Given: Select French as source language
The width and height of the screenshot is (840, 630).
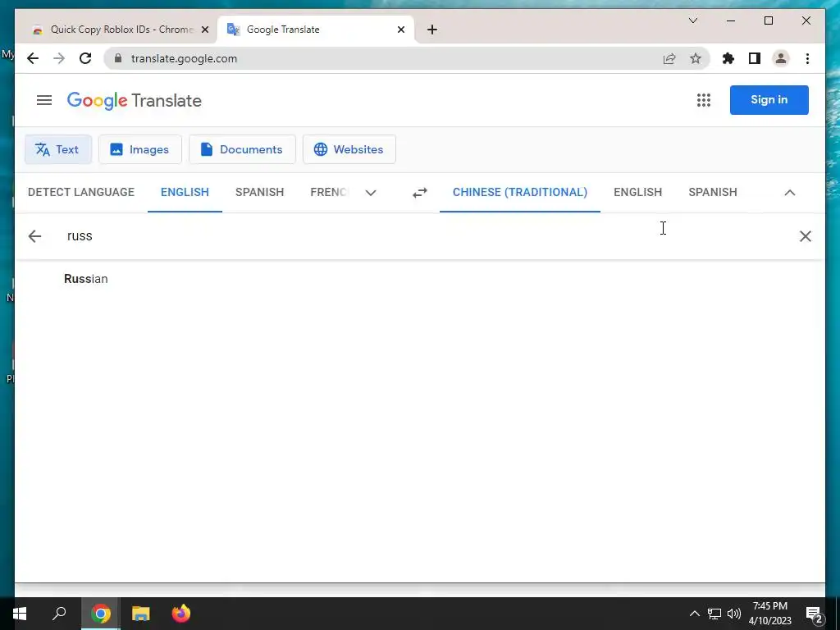Looking at the screenshot, I should pyautogui.click(x=329, y=192).
